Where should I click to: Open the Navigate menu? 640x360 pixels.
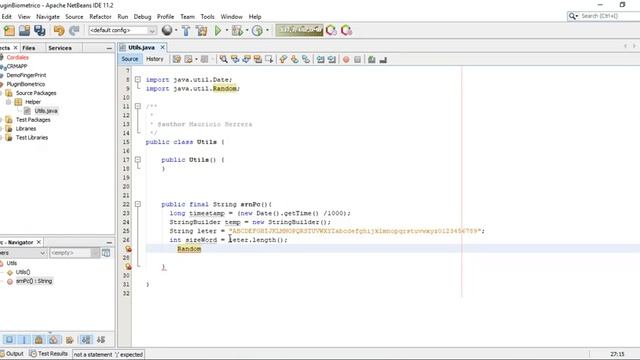[x=48, y=17]
